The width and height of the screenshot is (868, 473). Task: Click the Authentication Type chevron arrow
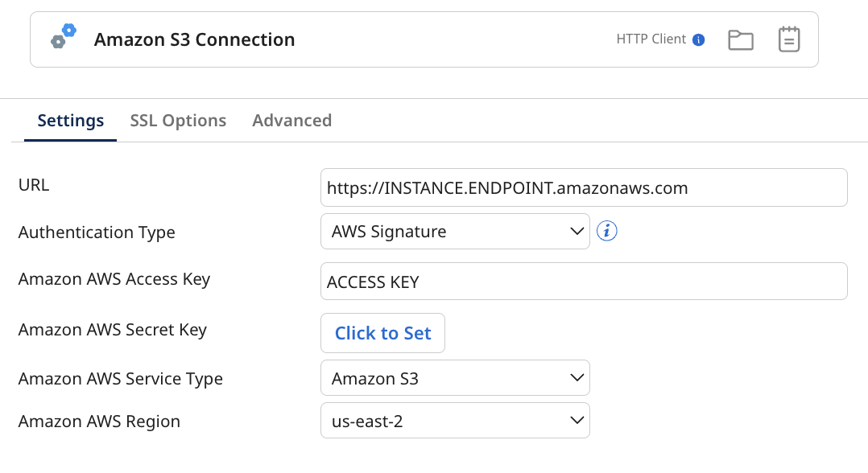pos(577,231)
